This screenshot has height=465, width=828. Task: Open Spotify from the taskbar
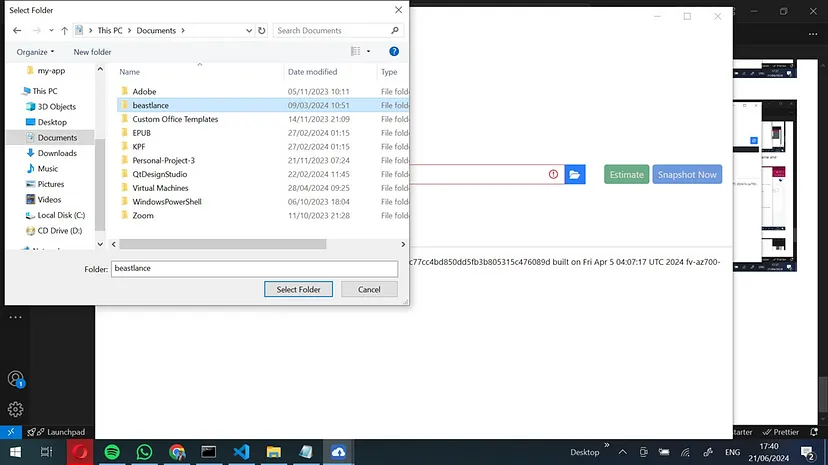112,452
